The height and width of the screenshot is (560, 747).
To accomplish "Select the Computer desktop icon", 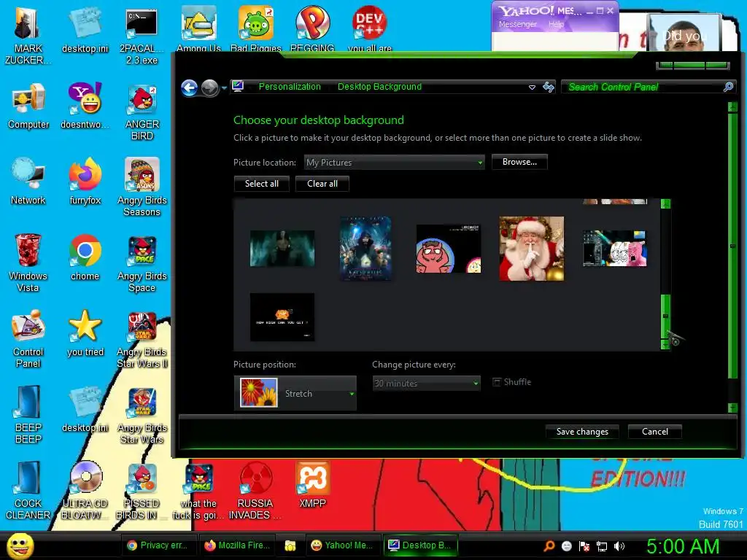I will click(x=28, y=106).
